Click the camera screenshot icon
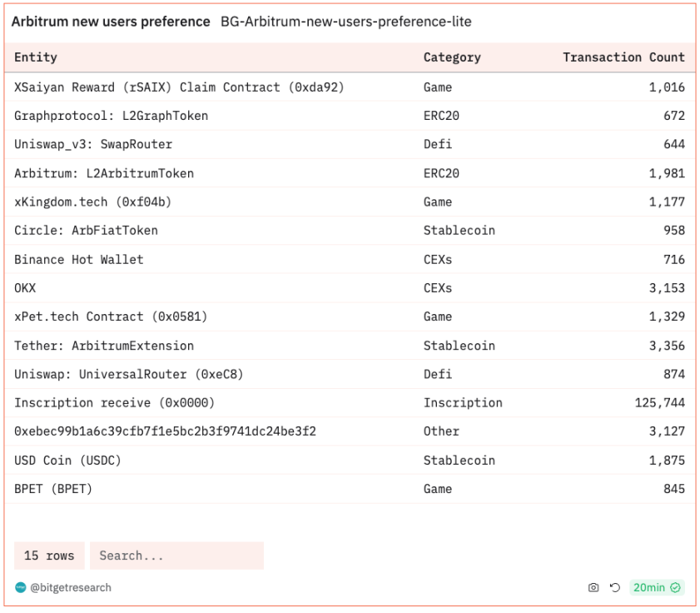 (593, 587)
